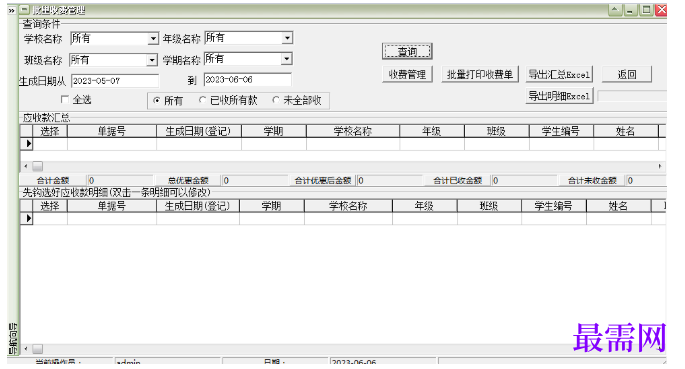The width and height of the screenshot is (685, 369).
Task: Click the title bar up-arrow icon
Action: pyautogui.click(x=615, y=10)
